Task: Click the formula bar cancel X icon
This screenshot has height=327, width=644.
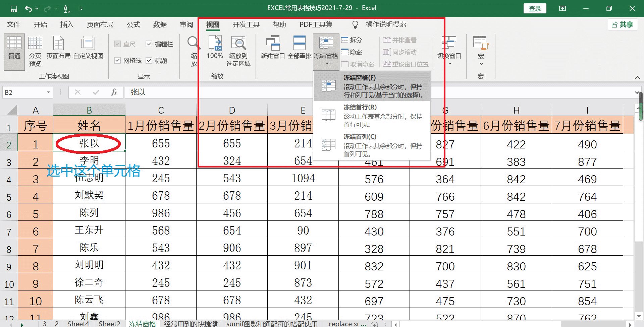Action: [x=77, y=92]
